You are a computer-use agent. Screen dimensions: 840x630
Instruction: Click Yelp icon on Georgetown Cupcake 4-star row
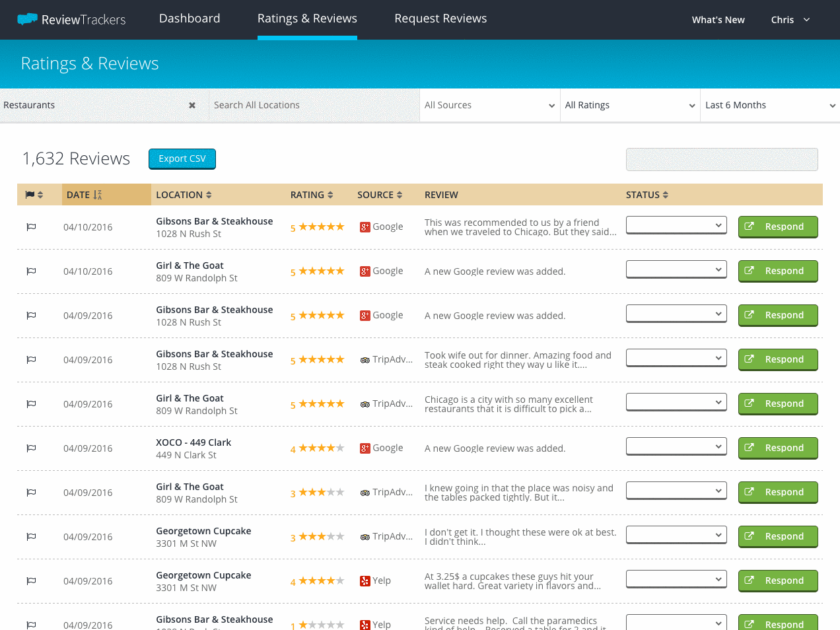pyautogui.click(x=365, y=581)
